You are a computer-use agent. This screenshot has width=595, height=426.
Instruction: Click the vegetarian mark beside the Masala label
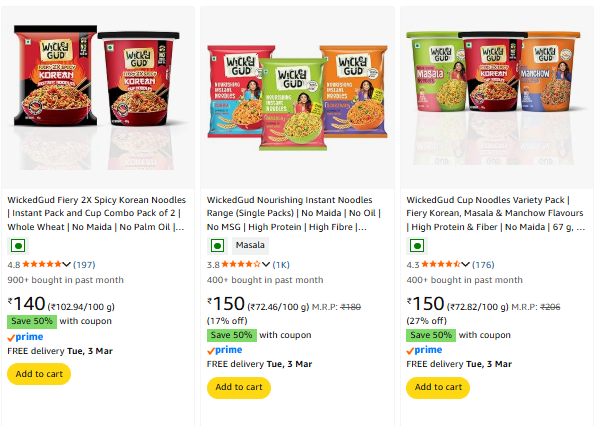coord(217,246)
